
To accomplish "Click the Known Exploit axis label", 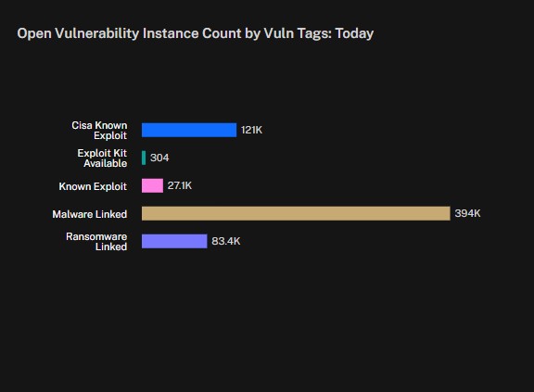I will (93, 186).
